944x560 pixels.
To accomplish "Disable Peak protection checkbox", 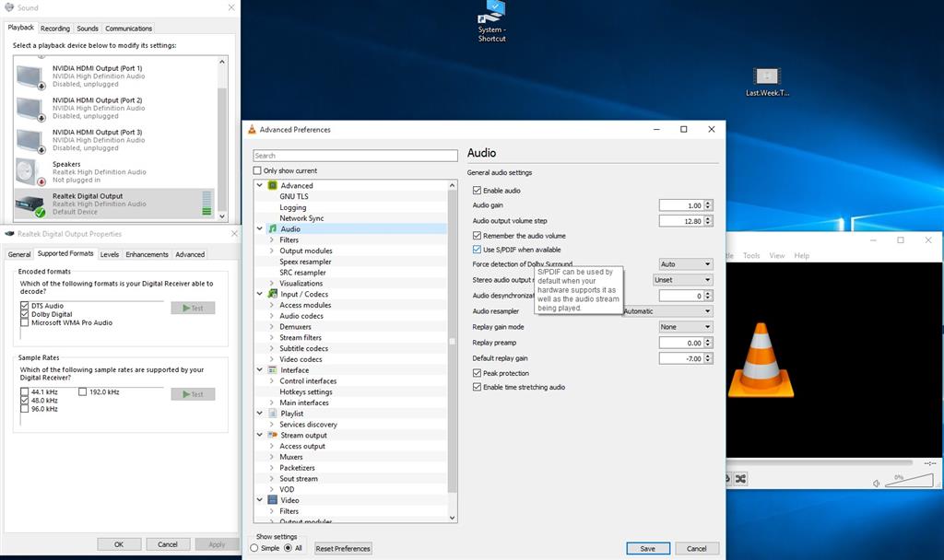I will point(477,373).
